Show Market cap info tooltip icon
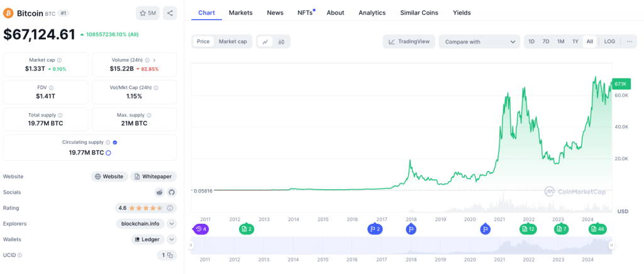644x274 pixels. pyautogui.click(x=60, y=60)
